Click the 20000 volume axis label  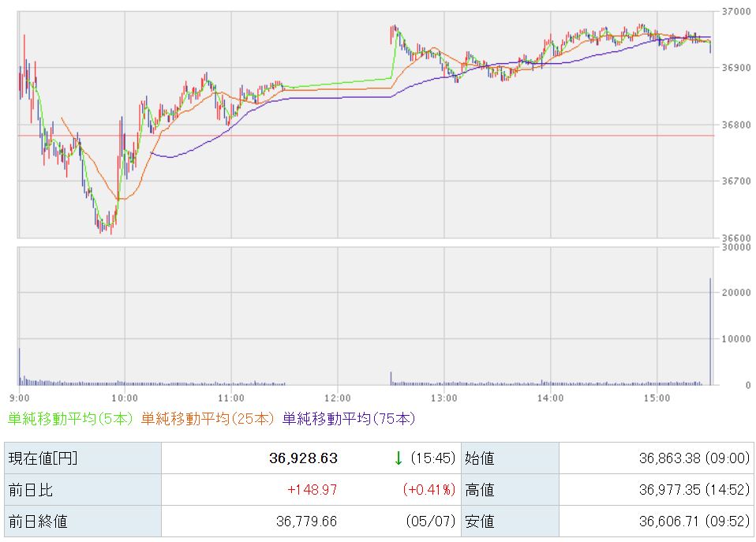(736, 292)
